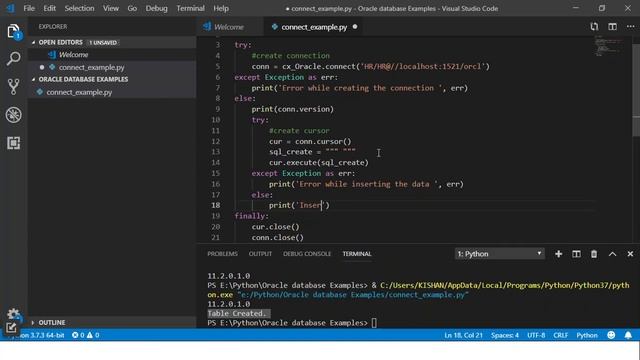The height and width of the screenshot is (360, 640).
Task: Split the terminal panel
Action: (576, 254)
